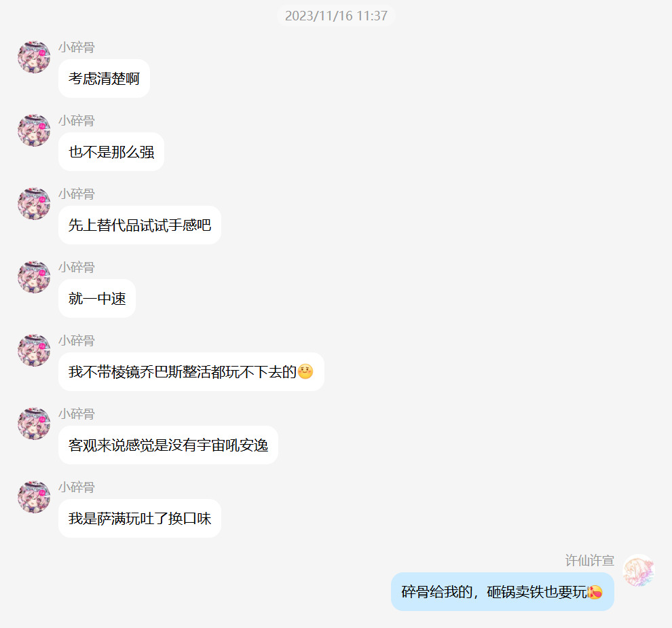Click message 我是萨满玩吐了换口味
Screen dimensions: 672x628
(140, 518)
